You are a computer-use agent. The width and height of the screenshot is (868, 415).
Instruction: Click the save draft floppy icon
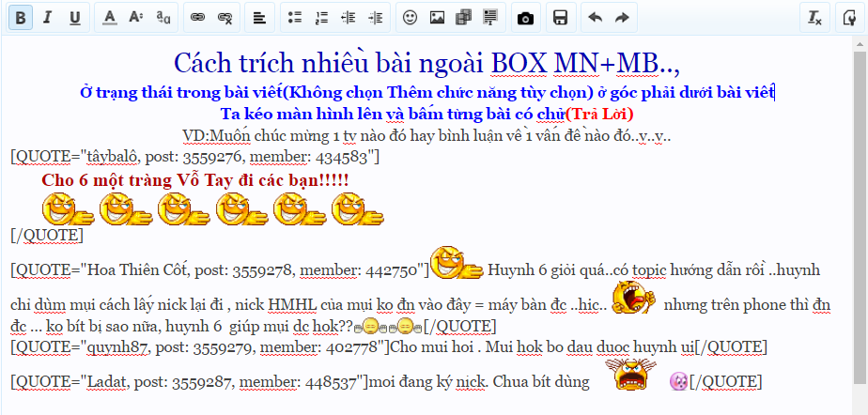click(x=560, y=18)
